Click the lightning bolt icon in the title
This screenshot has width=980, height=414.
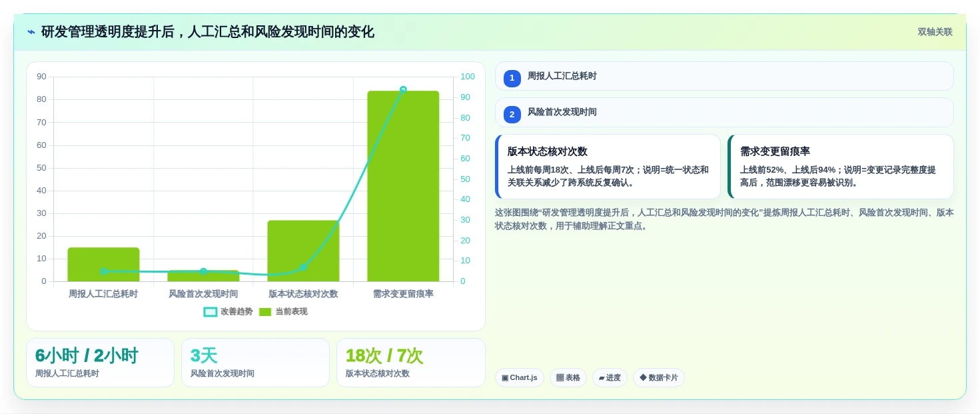[31, 32]
